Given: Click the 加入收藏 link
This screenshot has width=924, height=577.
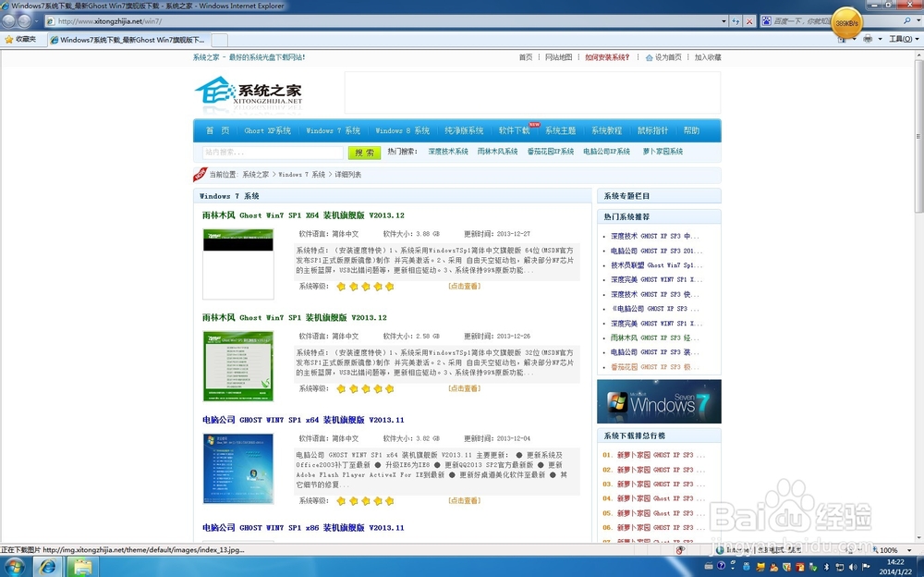Looking at the screenshot, I should [x=708, y=57].
